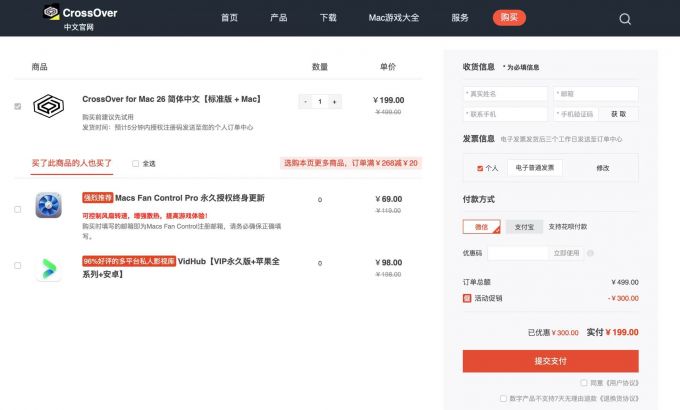Toggle the 个人 invoice checkbox

click(480, 168)
